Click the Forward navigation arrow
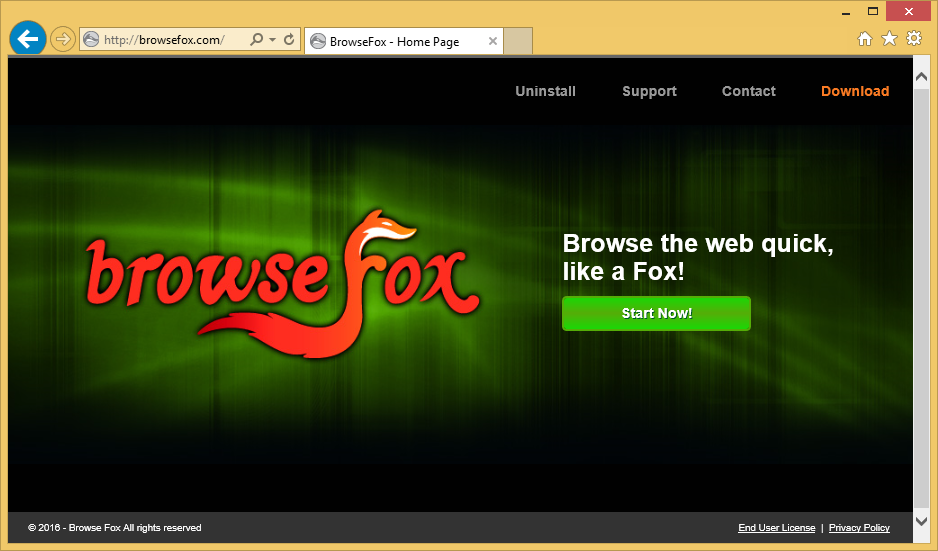Viewport: 938px width, 551px height. tap(62, 39)
